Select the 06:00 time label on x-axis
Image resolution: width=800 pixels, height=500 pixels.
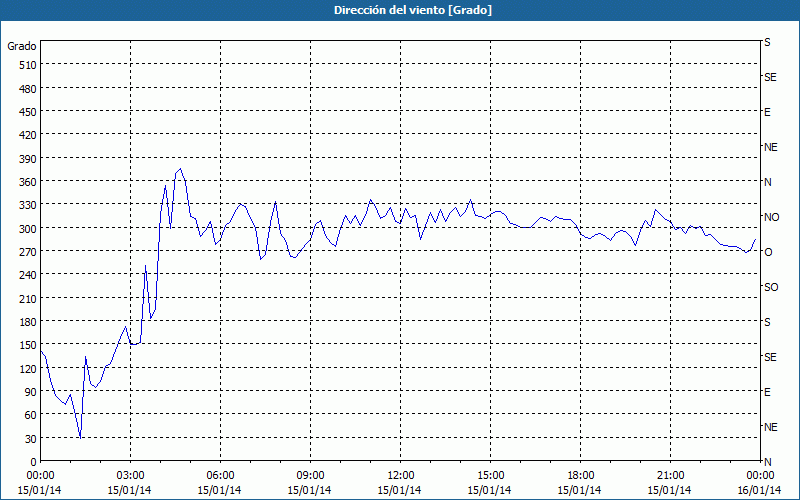coord(220,476)
